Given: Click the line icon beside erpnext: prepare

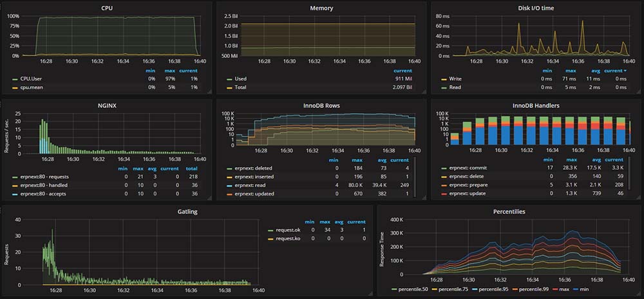Looking at the screenshot, I should [444, 185].
